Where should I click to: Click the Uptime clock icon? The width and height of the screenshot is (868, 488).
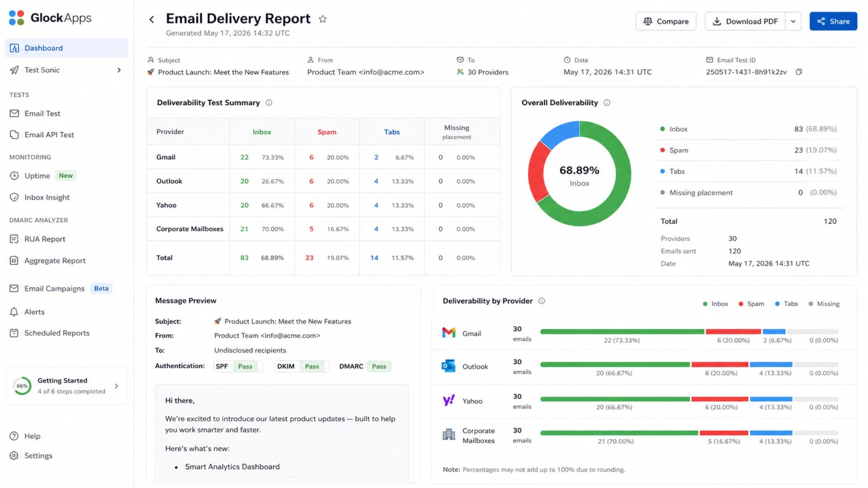coord(14,176)
